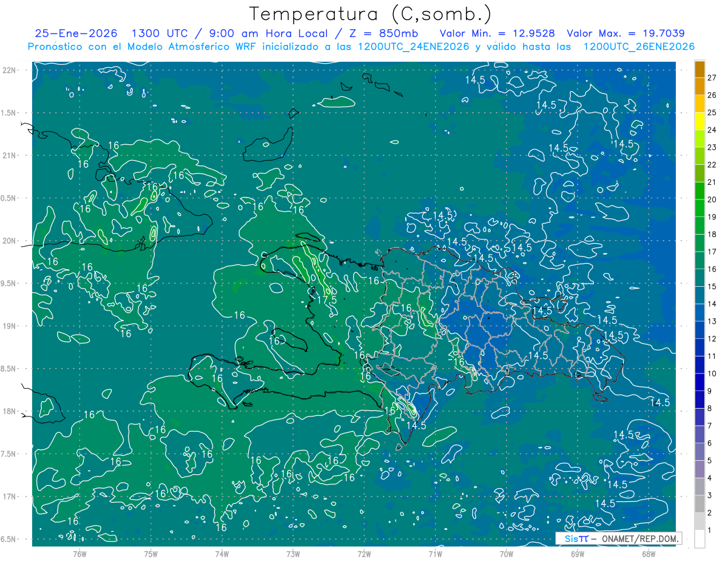Screen dimensions: 728x562
Task: Click the legend value "15"
Action: click(x=712, y=286)
